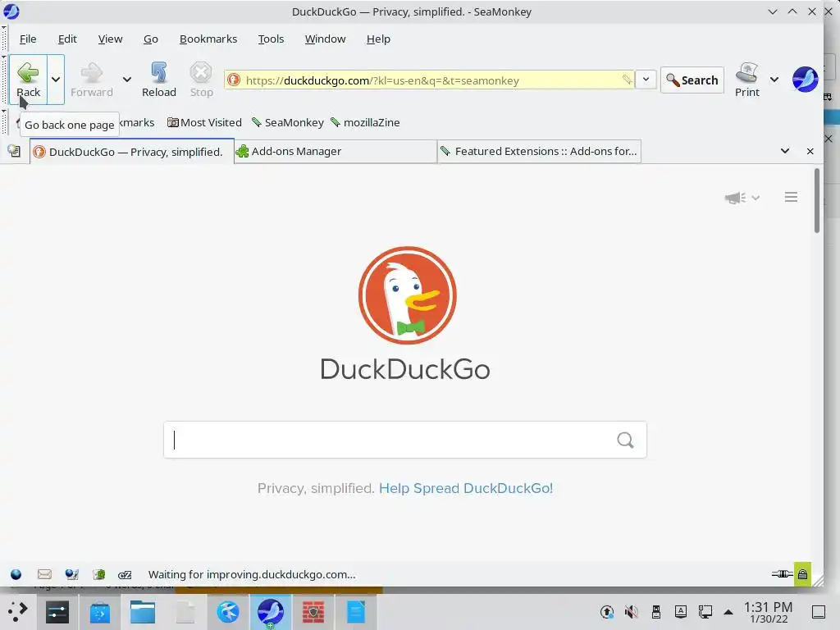Stop loading the page
This screenshot has width=840, height=630.
[x=201, y=80]
